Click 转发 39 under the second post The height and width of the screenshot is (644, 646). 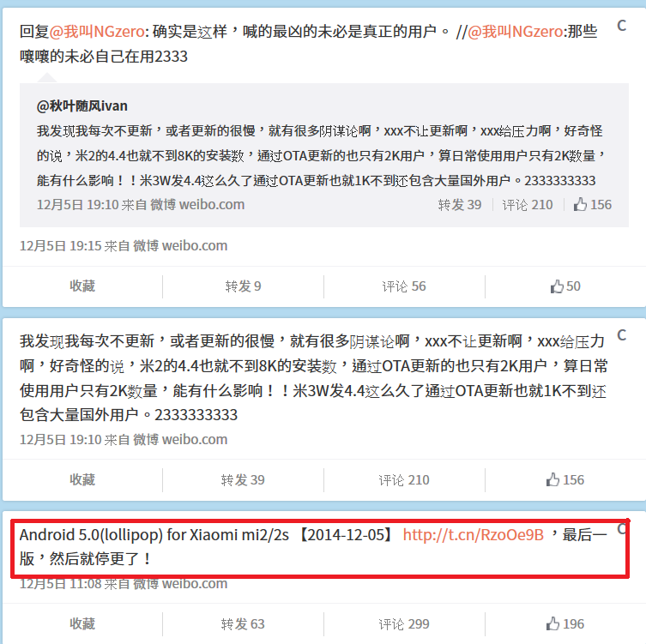click(x=243, y=479)
